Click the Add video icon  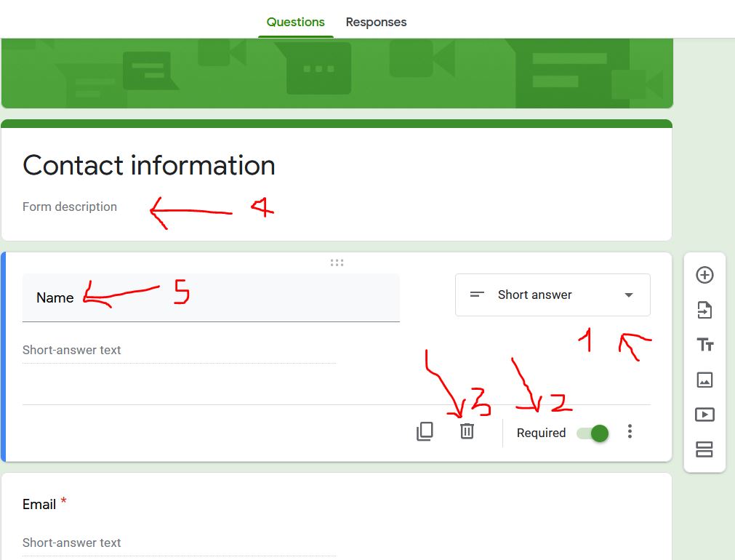tap(704, 415)
